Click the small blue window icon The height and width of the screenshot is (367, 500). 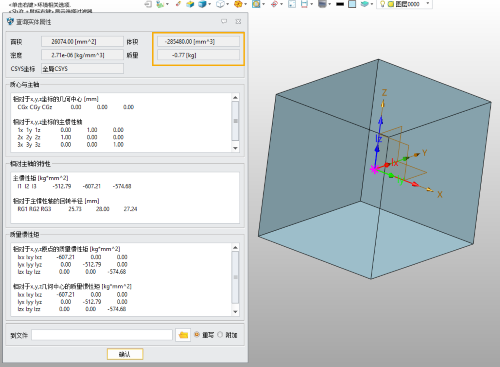click(292, 4)
